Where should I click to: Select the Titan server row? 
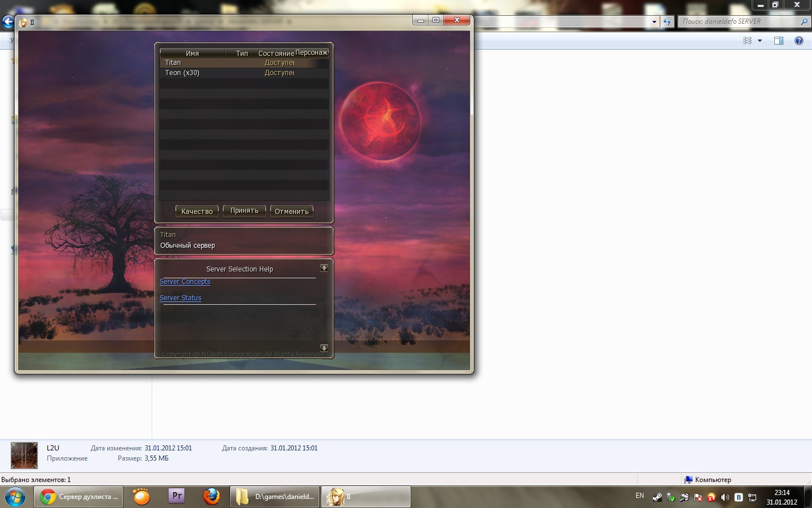(x=244, y=63)
